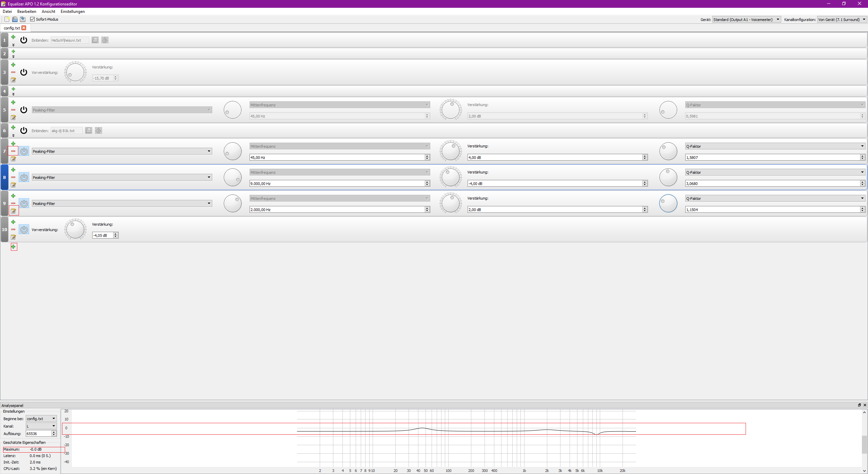The height and width of the screenshot is (474, 868).
Task: Toggle power button on row 8 filter
Action: [24, 177]
